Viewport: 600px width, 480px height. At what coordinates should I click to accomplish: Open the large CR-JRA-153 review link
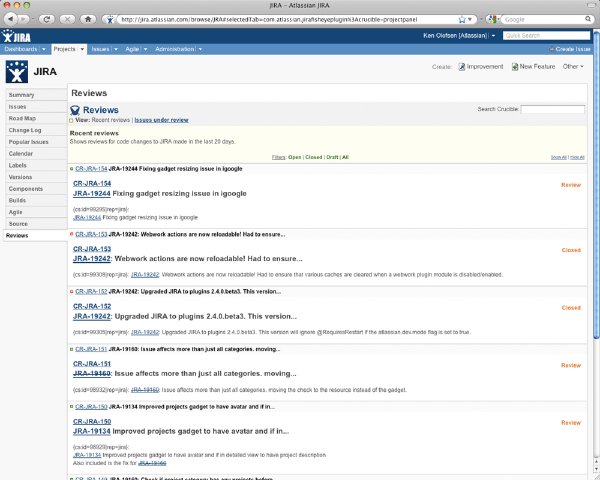[92, 249]
